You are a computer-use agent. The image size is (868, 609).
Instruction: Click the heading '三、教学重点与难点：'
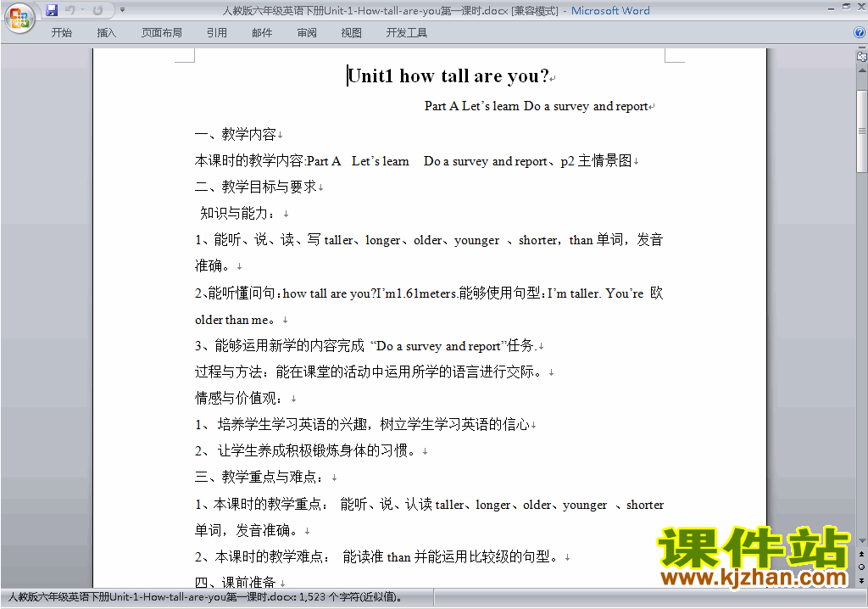(x=260, y=477)
